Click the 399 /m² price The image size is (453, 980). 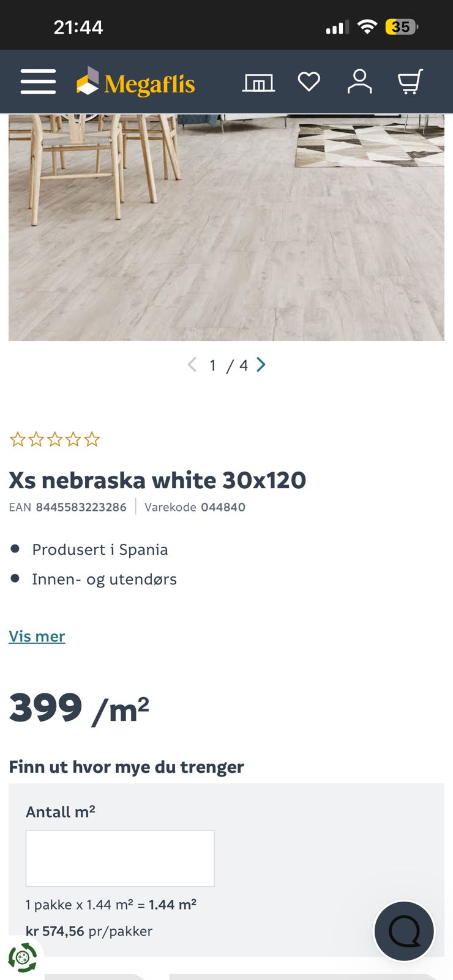(x=79, y=709)
